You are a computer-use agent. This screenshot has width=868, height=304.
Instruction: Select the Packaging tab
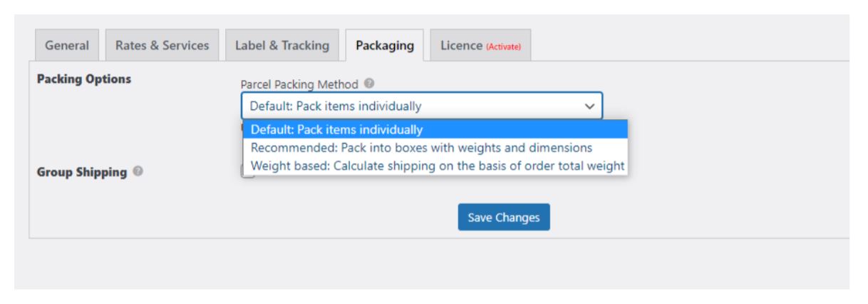click(x=385, y=45)
